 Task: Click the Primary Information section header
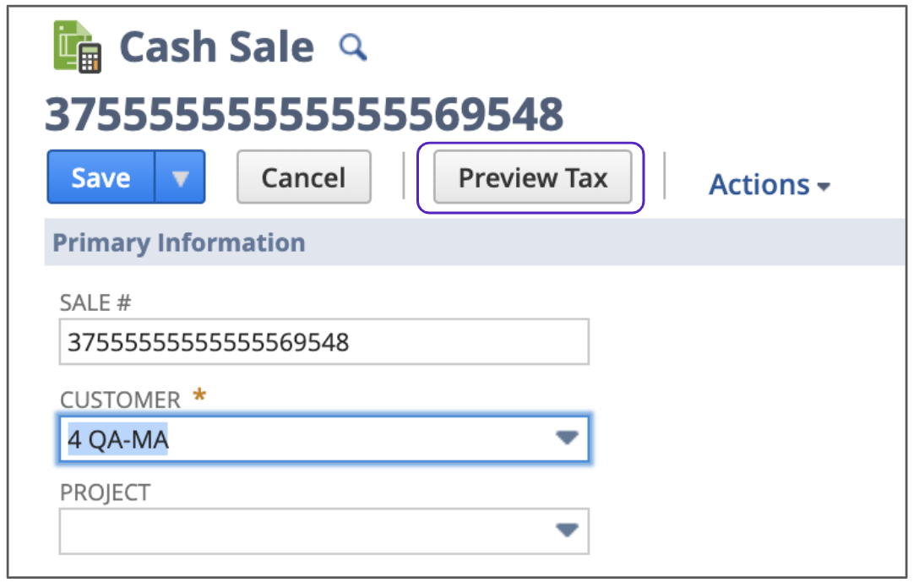tap(178, 243)
